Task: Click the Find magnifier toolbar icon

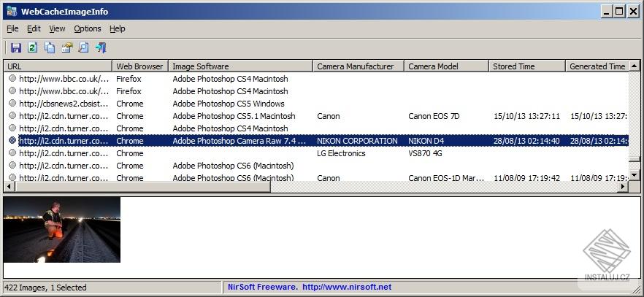Action: (83, 47)
